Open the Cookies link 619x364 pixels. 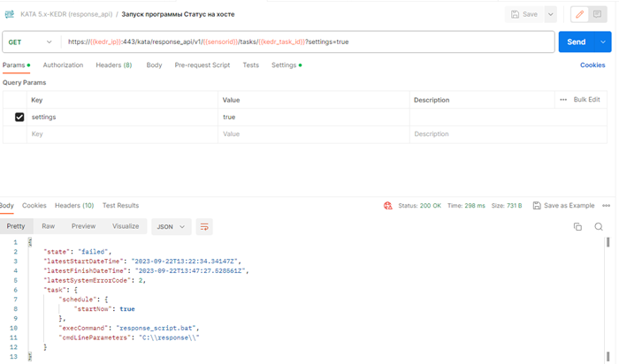click(x=592, y=65)
